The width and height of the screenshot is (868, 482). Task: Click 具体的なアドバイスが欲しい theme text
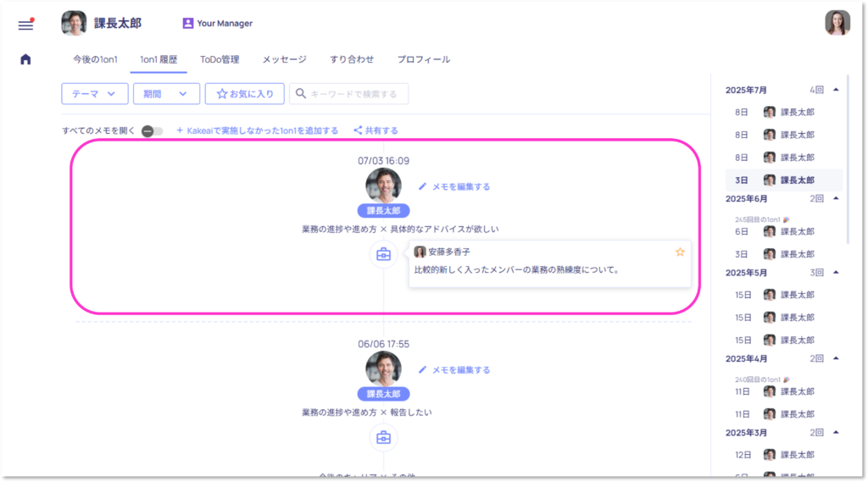coord(444,229)
